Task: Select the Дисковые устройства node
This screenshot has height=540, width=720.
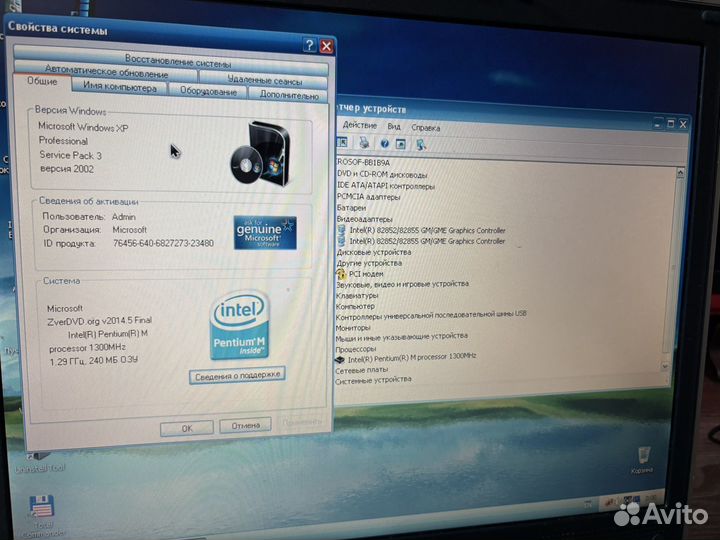Action: [374, 252]
